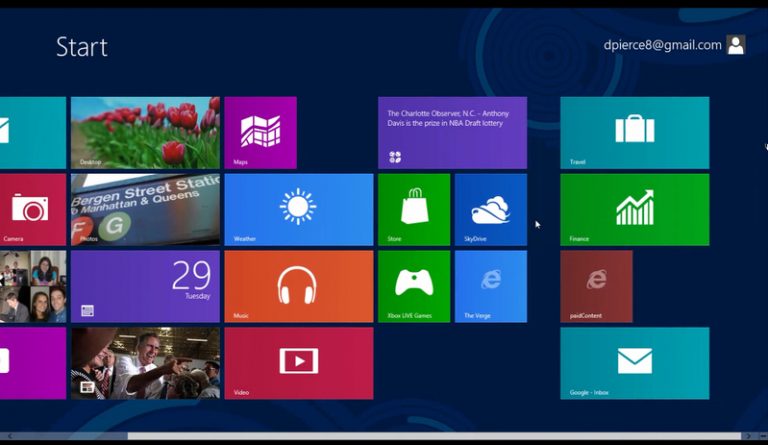768x445 pixels.
Task: Open the Photos tile showing Bergen Street
Action: pos(145,210)
